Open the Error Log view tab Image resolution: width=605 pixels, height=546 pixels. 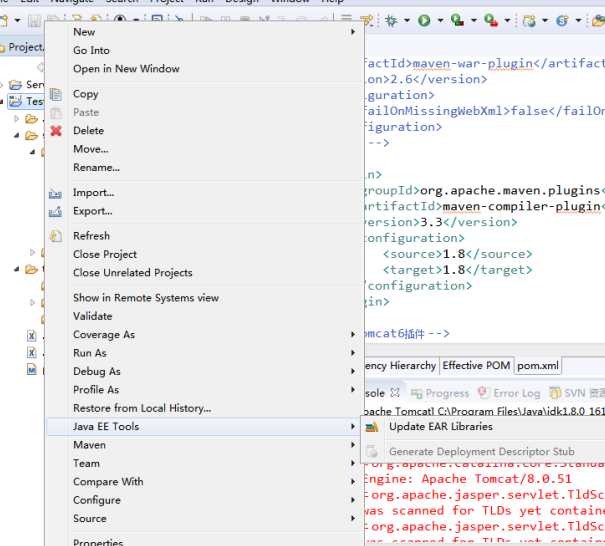pyautogui.click(x=509, y=393)
